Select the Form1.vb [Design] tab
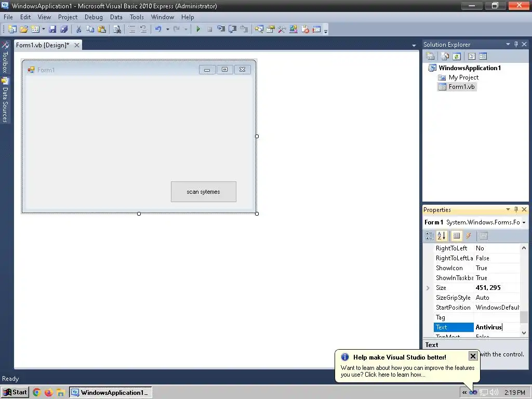This screenshot has height=399, width=532. click(x=43, y=45)
